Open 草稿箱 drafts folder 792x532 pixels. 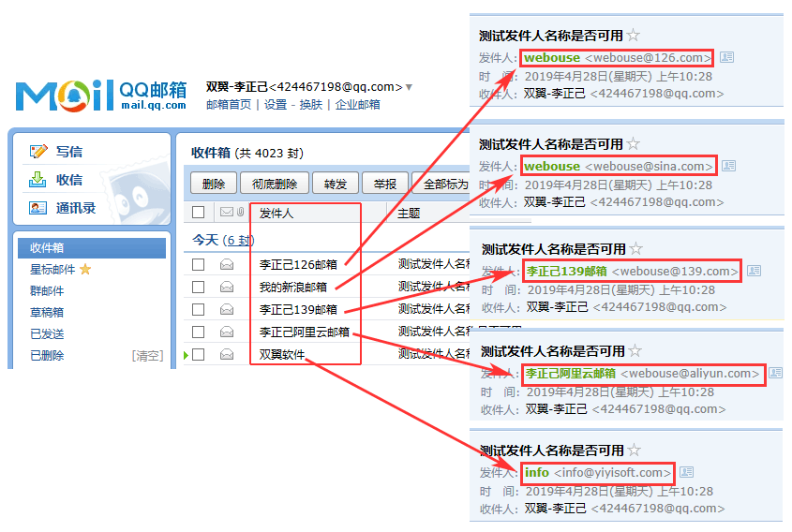(47, 313)
